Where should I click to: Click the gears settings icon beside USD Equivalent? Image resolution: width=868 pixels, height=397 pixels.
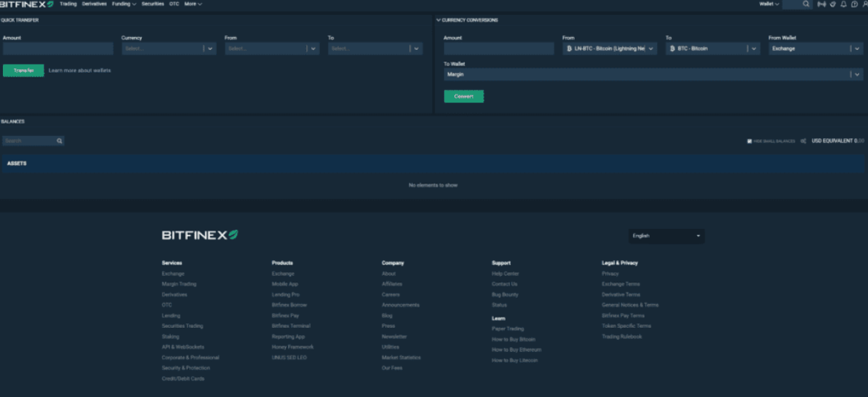pyautogui.click(x=803, y=141)
